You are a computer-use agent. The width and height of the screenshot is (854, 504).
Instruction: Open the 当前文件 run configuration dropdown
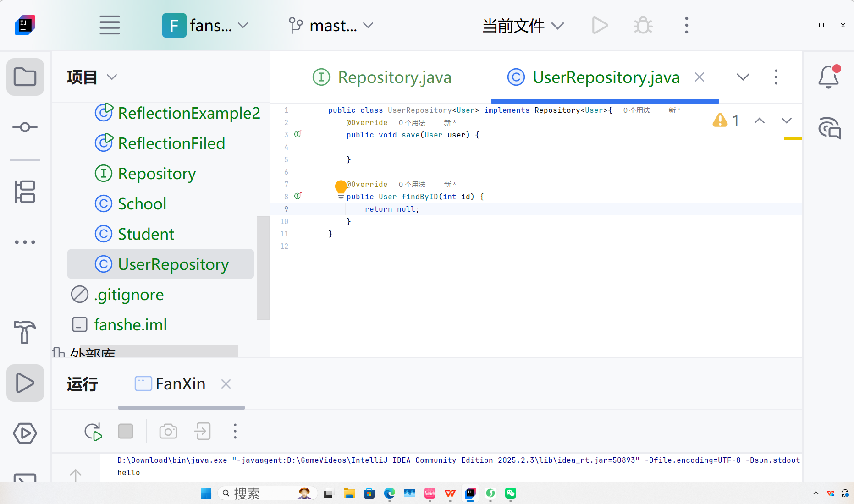click(x=523, y=25)
